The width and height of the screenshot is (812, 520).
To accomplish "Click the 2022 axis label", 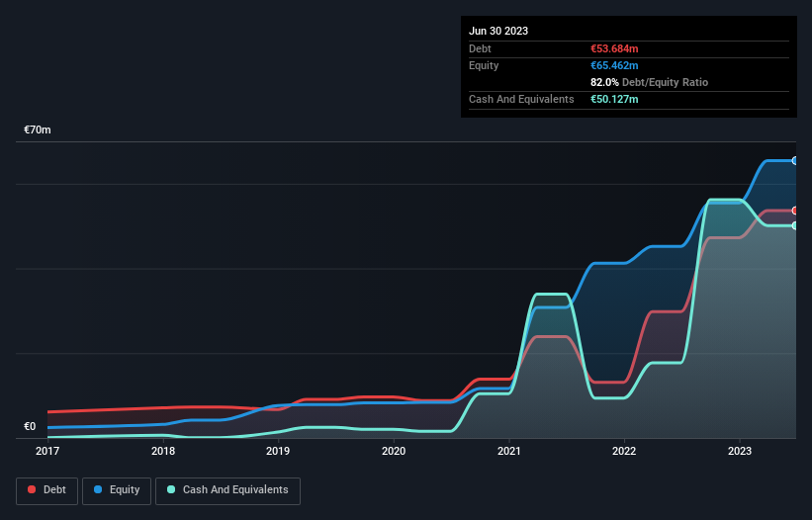I will tap(624, 451).
